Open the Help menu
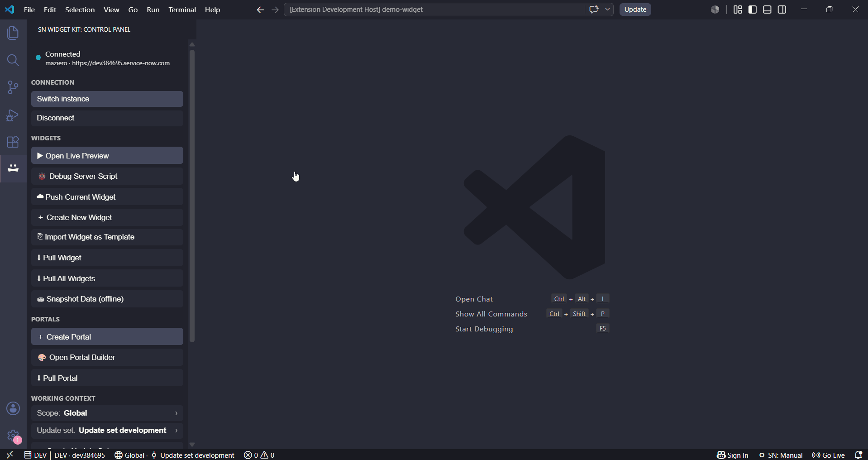The image size is (868, 460). point(212,10)
